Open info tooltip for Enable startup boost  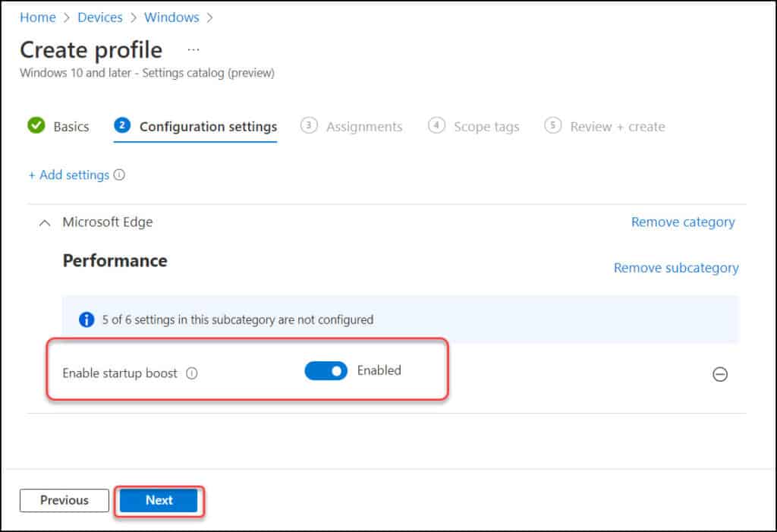click(x=192, y=373)
